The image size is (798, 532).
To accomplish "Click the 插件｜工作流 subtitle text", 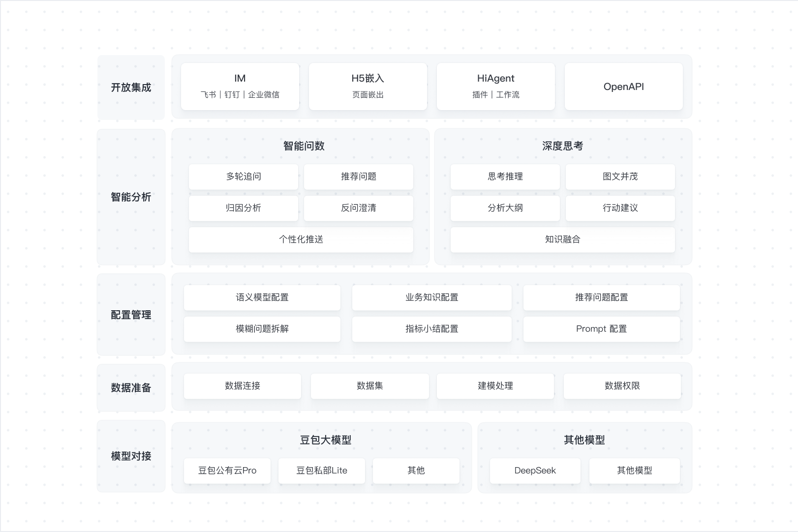I will point(496,95).
